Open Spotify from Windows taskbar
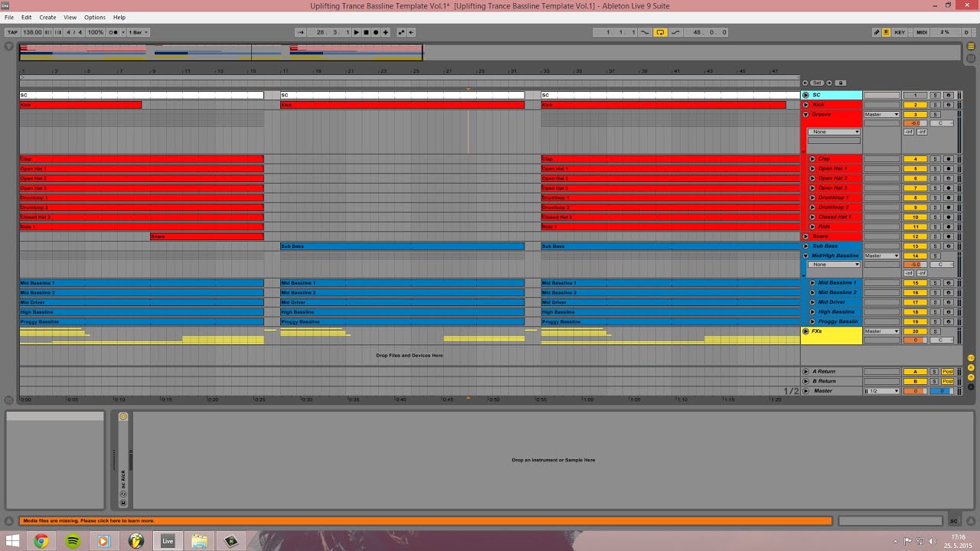 coord(73,541)
